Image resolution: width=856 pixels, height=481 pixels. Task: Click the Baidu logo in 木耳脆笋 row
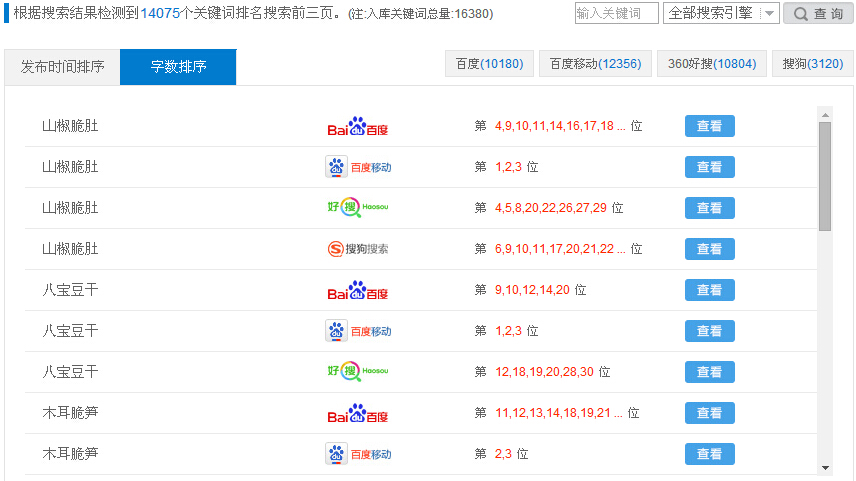(358, 413)
